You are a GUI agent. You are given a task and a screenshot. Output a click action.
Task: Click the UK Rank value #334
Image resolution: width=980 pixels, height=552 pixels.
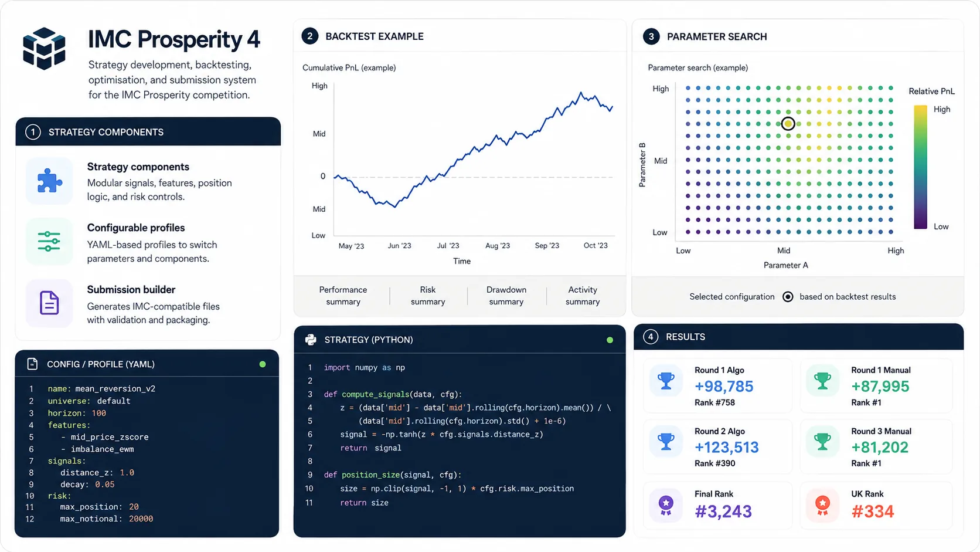pyautogui.click(x=873, y=512)
